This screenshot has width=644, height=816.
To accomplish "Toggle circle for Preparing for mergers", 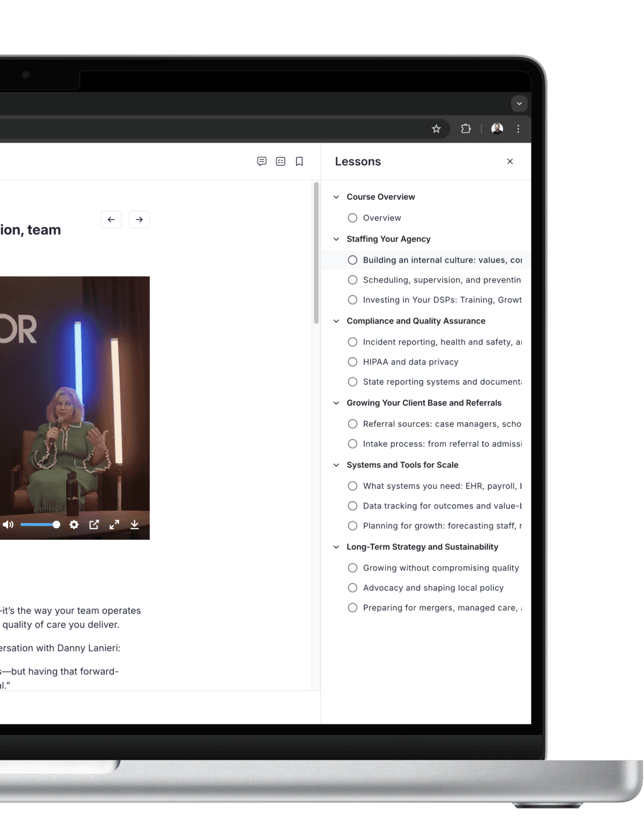I will [352, 608].
